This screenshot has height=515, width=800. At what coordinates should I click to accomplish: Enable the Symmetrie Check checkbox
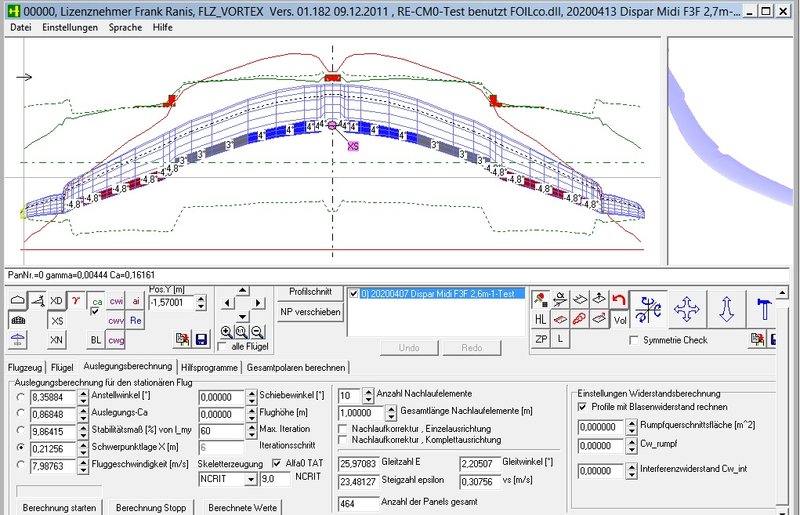point(634,341)
